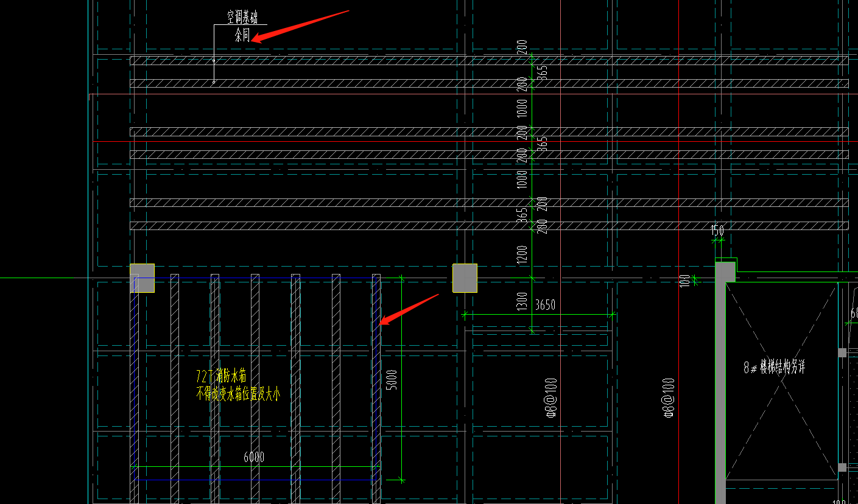The image size is (858, 504).
Task: Select the 1200 vertical dimension text
Action: coord(522,256)
